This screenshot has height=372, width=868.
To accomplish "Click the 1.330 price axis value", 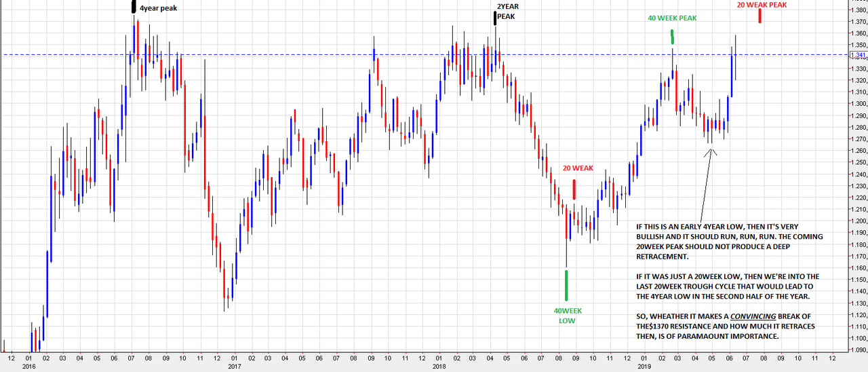I will pos(859,69).
